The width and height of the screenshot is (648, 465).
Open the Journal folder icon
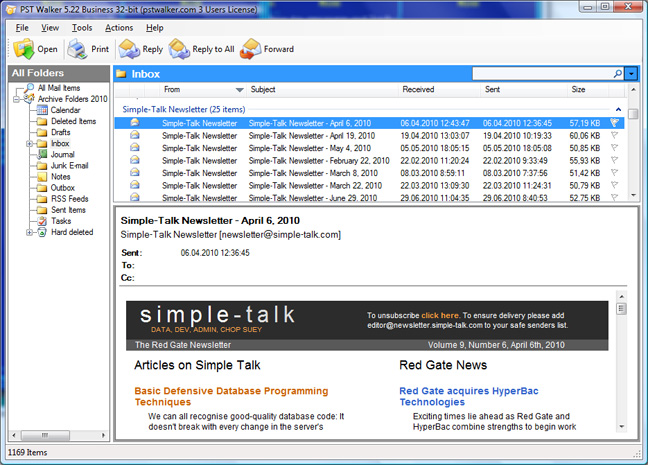[x=42, y=154]
